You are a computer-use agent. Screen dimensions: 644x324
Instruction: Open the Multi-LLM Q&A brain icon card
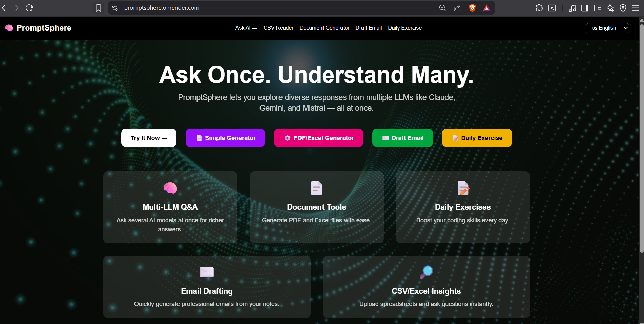(x=170, y=188)
